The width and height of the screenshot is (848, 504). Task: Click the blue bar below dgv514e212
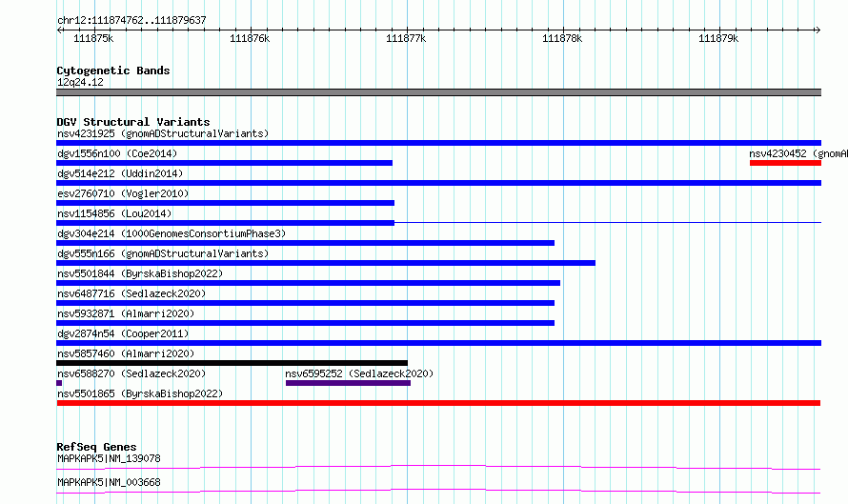438,183
